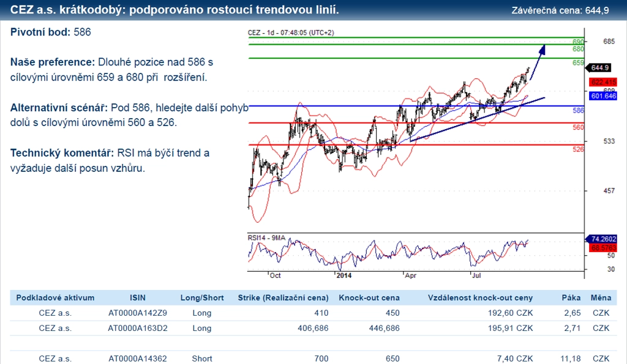Click the ISIN AT0000A163D2 cell

138,328
